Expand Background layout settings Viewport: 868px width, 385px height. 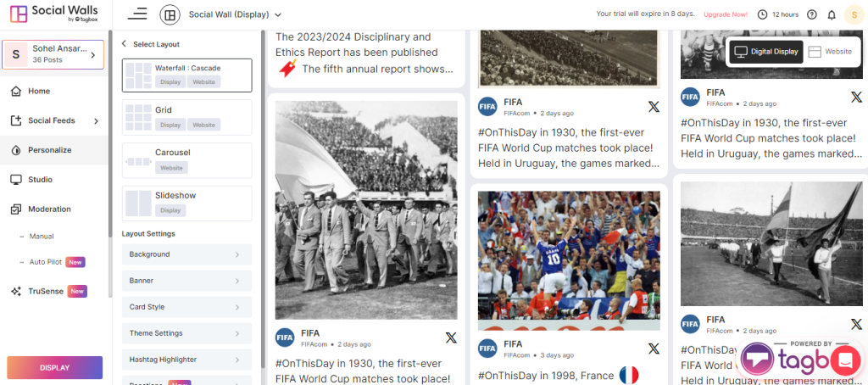point(186,254)
